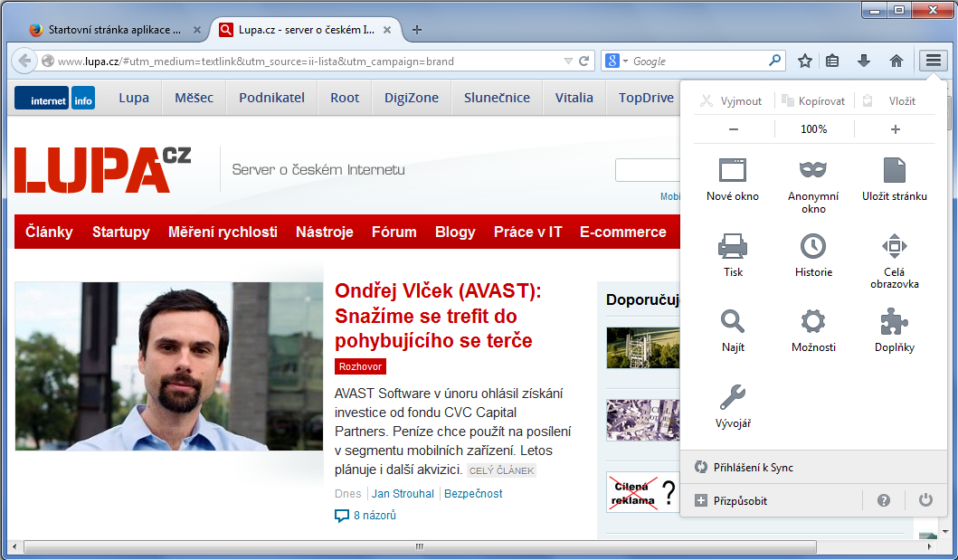This screenshot has height=560, width=958.
Task: Open Vitalia in top site bar
Action: point(574,98)
